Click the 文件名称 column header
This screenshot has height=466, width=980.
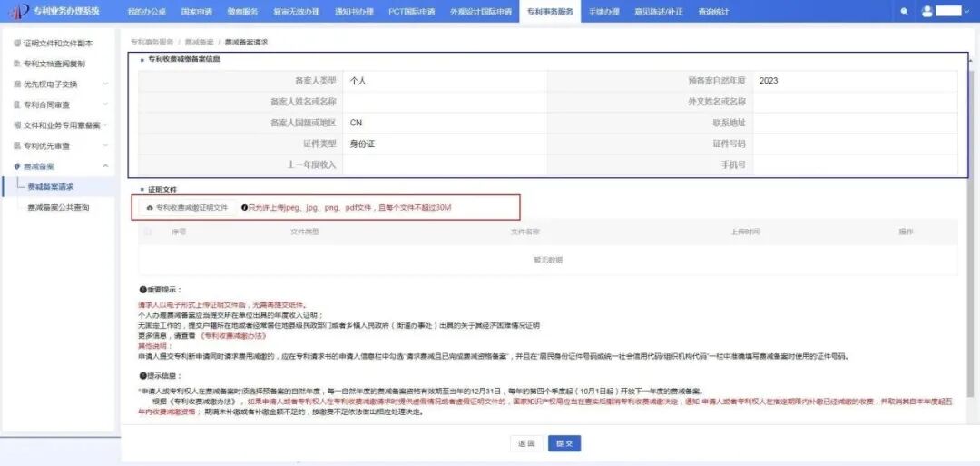(525, 232)
